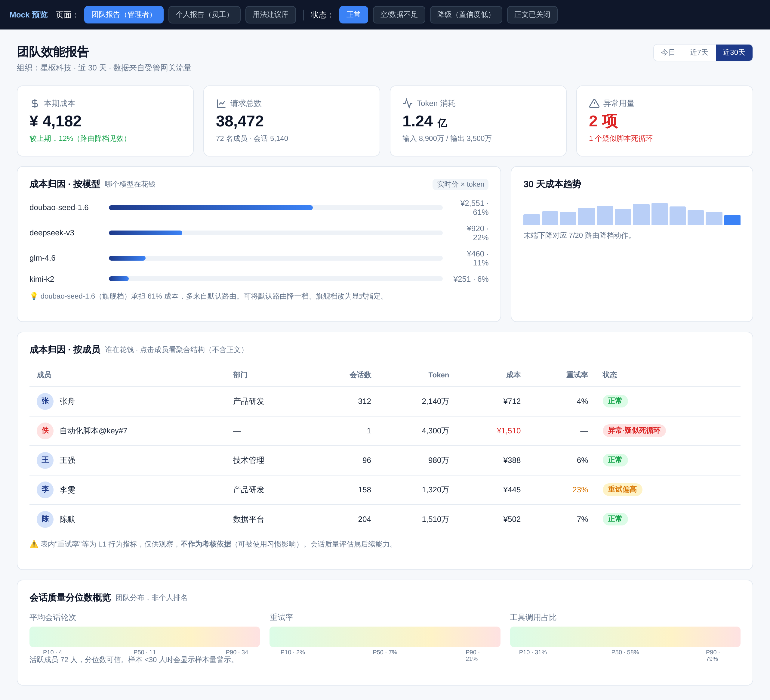Click the orange 23% retry rate
The image size is (770, 700).
tap(580, 489)
